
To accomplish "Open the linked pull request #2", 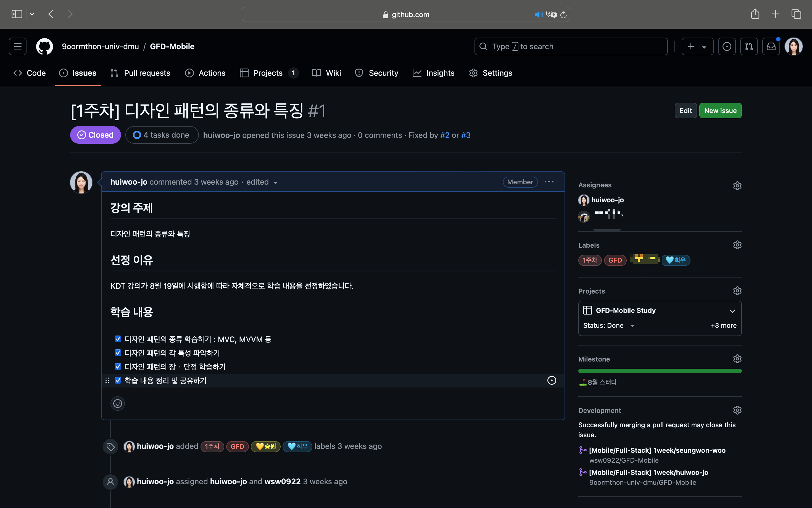I will (444, 135).
